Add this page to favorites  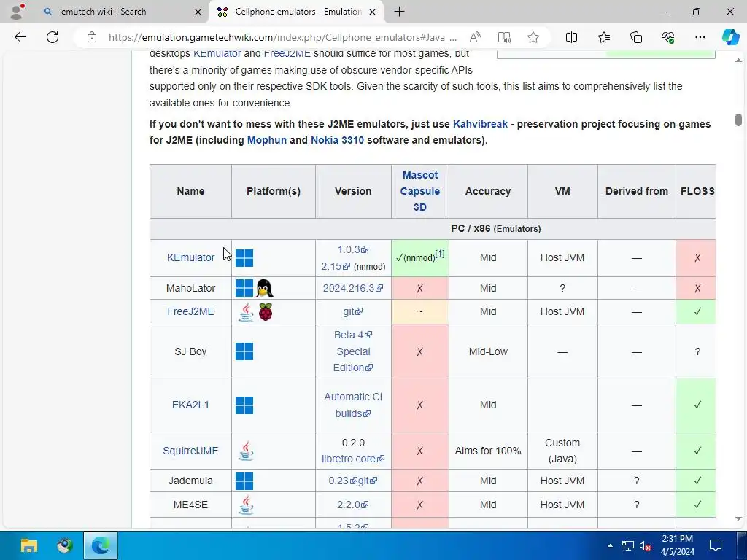click(x=533, y=37)
